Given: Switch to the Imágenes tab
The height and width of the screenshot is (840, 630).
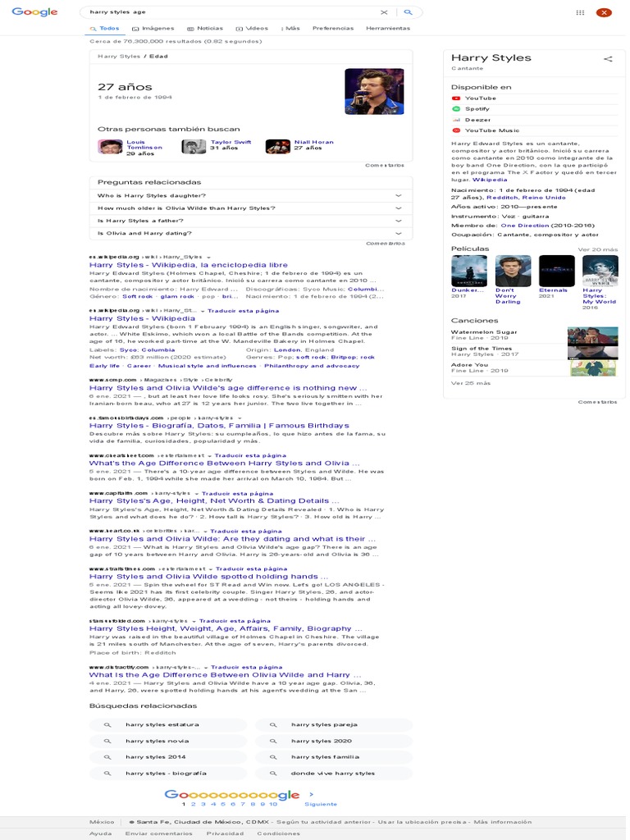Looking at the screenshot, I should pyautogui.click(x=153, y=29).
